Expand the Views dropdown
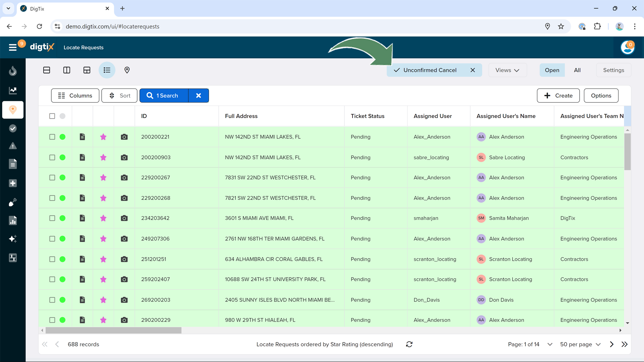The height and width of the screenshot is (362, 644). [507, 70]
